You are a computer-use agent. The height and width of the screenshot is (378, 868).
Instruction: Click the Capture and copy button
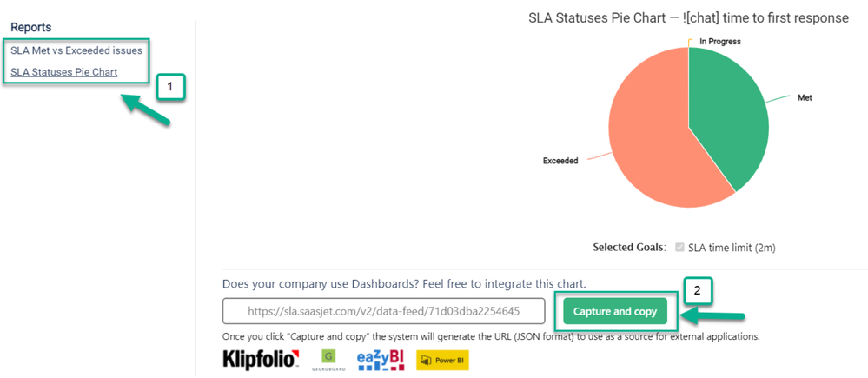pyautogui.click(x=615, y=312)
